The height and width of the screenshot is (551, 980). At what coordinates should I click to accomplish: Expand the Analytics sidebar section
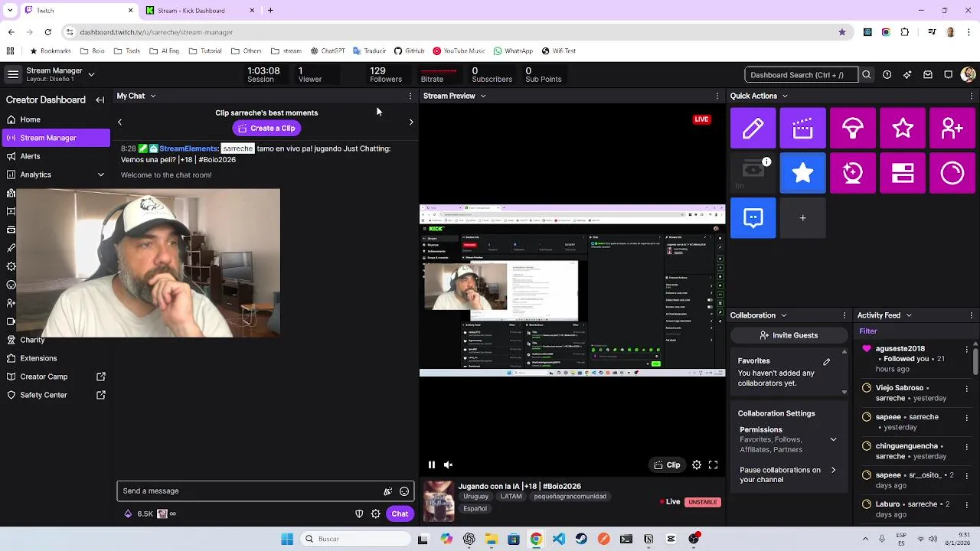[x=100, y=174]
